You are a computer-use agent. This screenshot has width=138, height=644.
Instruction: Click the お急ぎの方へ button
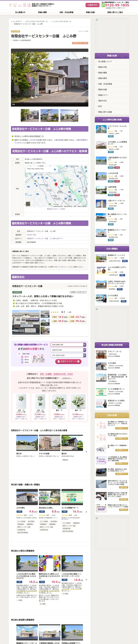[x=93, y=5]
